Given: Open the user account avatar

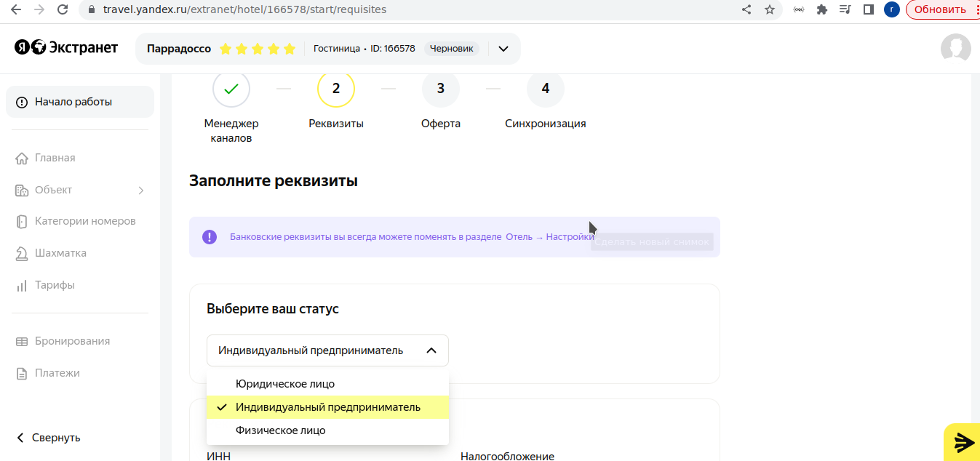Looking at the screenshot, I should [x=955, y=49].
